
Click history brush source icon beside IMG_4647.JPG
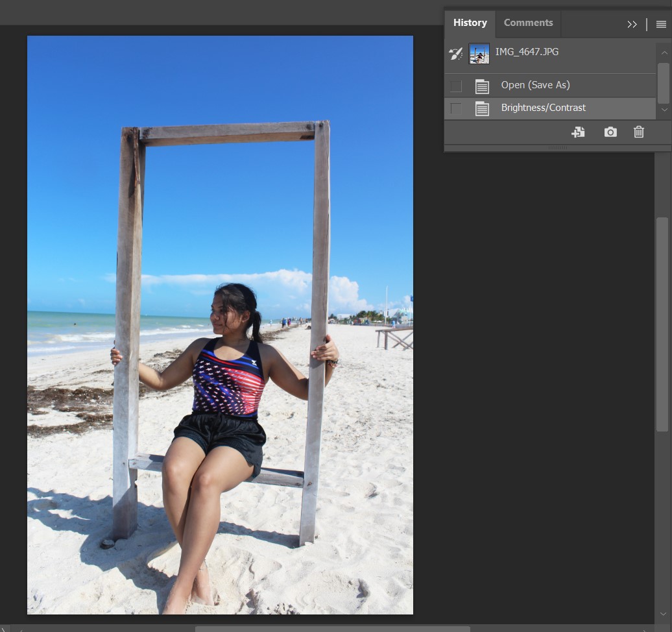(x=456, y=54)
